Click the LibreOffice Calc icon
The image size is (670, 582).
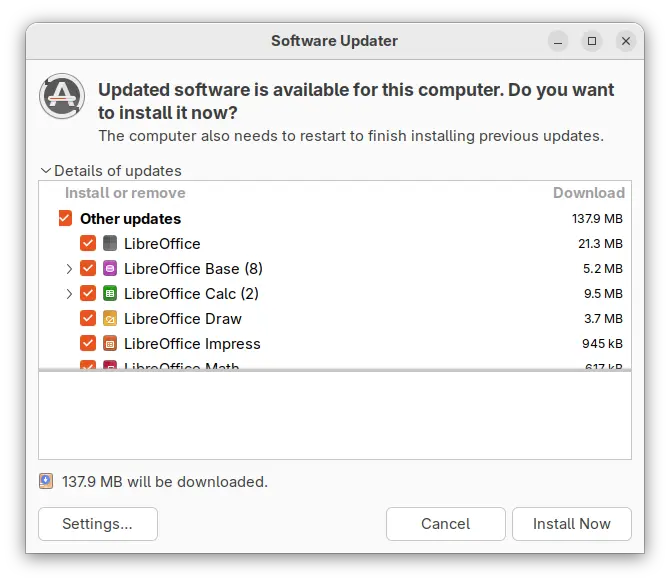coord(110,294)
